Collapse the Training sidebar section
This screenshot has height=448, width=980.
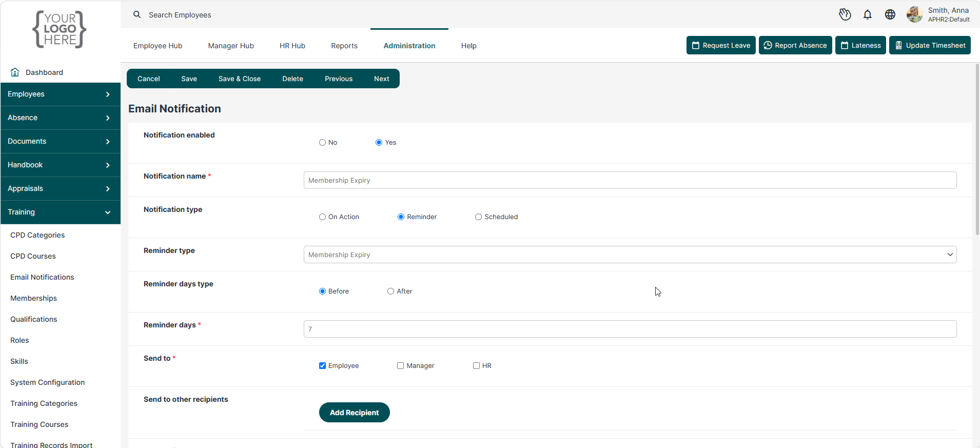[x=61, y=212]
